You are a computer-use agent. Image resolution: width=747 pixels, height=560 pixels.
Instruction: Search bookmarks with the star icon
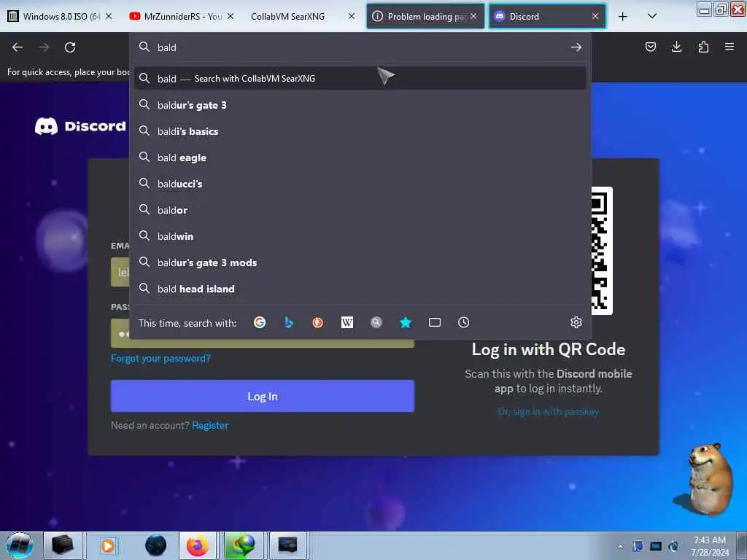406,323
